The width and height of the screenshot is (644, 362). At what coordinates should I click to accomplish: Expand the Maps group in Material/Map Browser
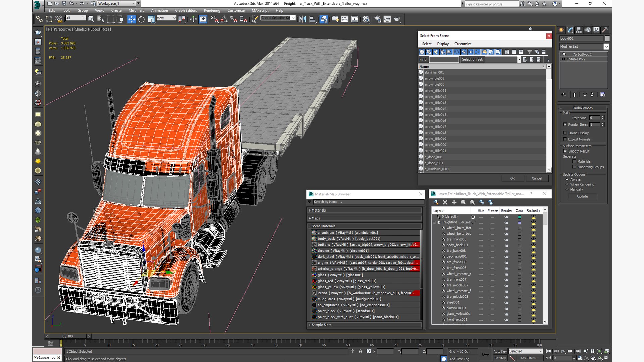tap(310, 218)
